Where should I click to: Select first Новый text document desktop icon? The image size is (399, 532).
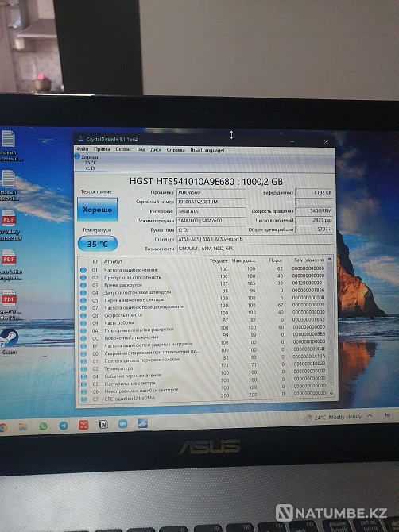click(x=10, y=145)
